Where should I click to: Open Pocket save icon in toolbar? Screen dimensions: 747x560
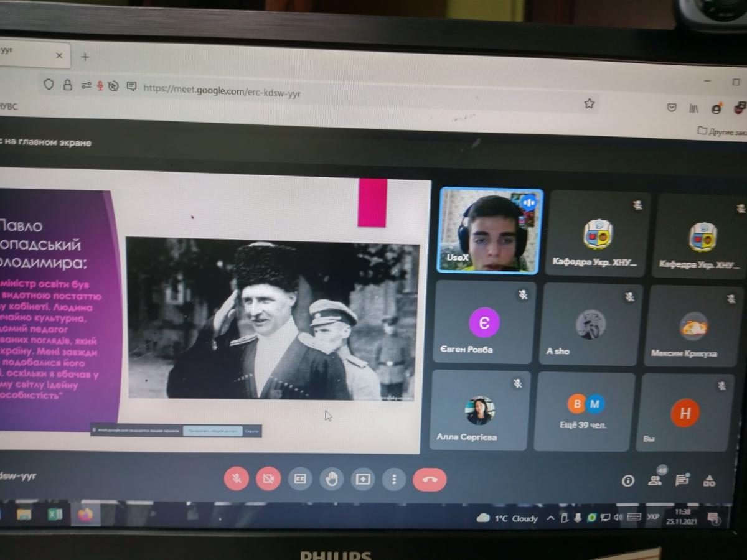pyautogui.click(x=672, y=107)
